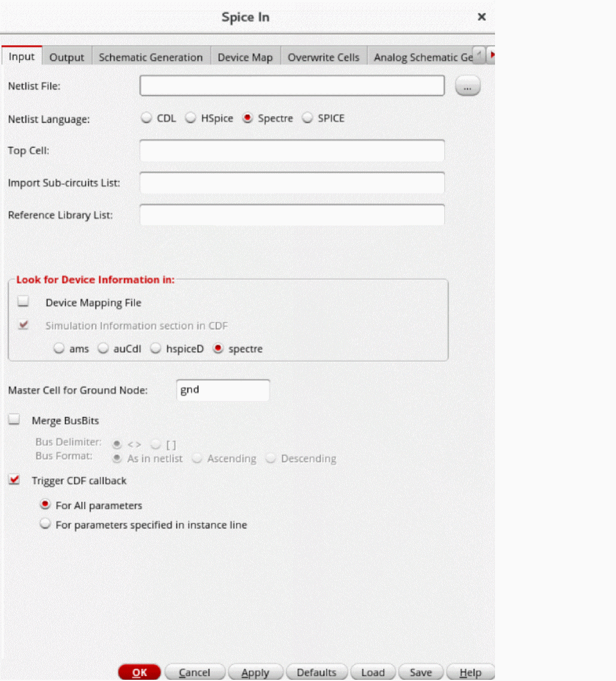Viewport: 616px width, 681px height.
Task: Click the Load button
Action: click(373, 672)
